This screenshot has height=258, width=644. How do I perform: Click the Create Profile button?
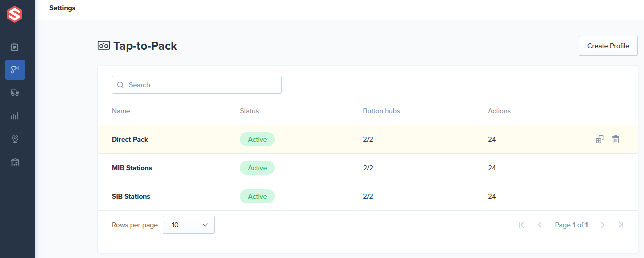tap(608, 46)
